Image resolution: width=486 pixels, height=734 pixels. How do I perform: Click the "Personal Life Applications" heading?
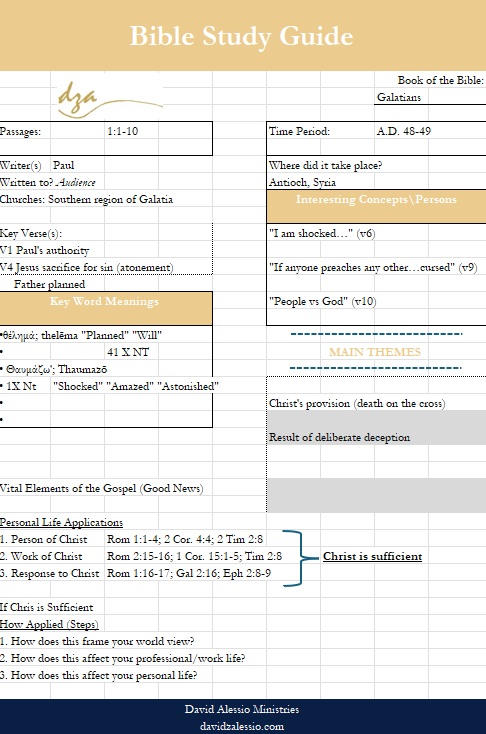pyautogui.click(x=61, y=522)
